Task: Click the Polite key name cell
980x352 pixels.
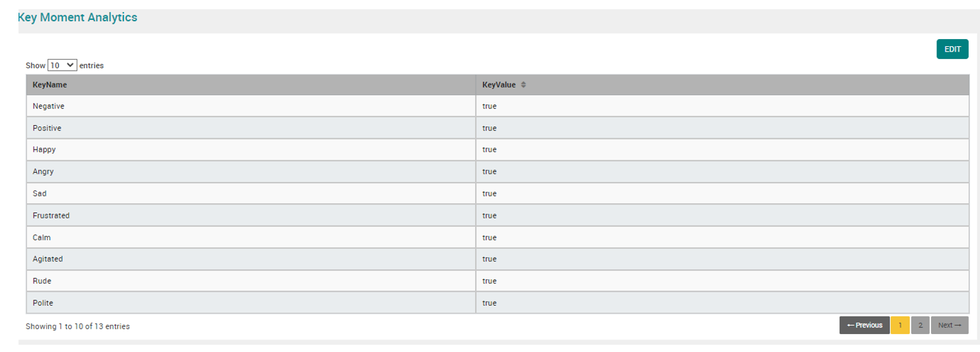Action: [x=43, y=302]
